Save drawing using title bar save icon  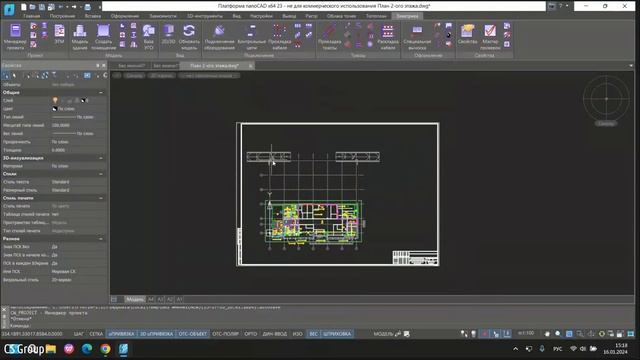[42, 7]
